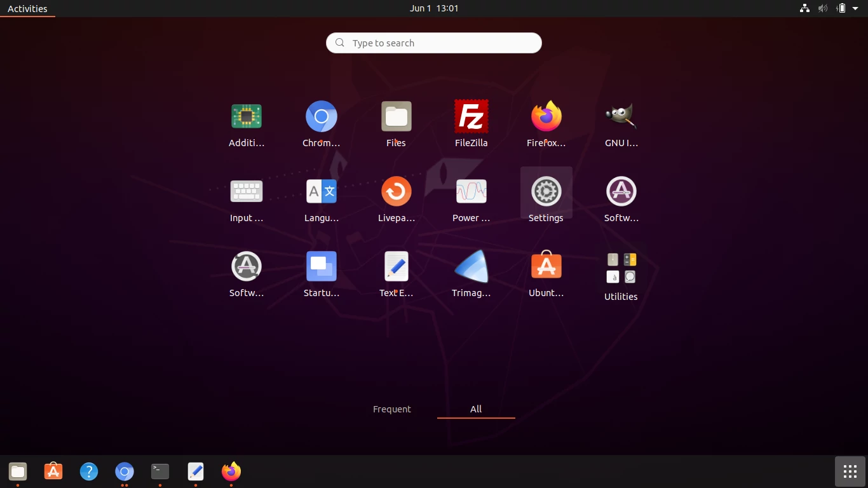Open Input Method app
The width and height of the screenshot is (868, 488).
point(247,200)
